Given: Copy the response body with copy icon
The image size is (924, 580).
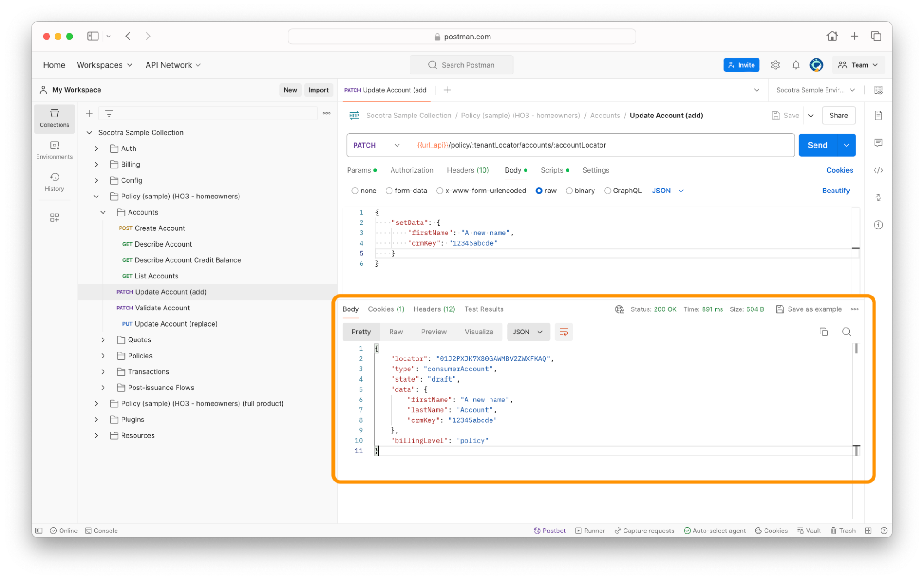Looking at the screenshot, I should (823, 332).
